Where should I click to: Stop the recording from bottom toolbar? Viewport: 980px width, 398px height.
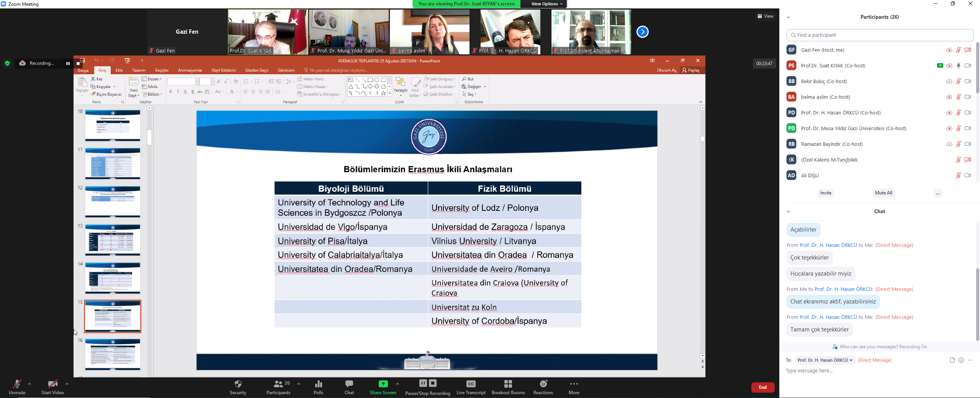tap(433, 383)
